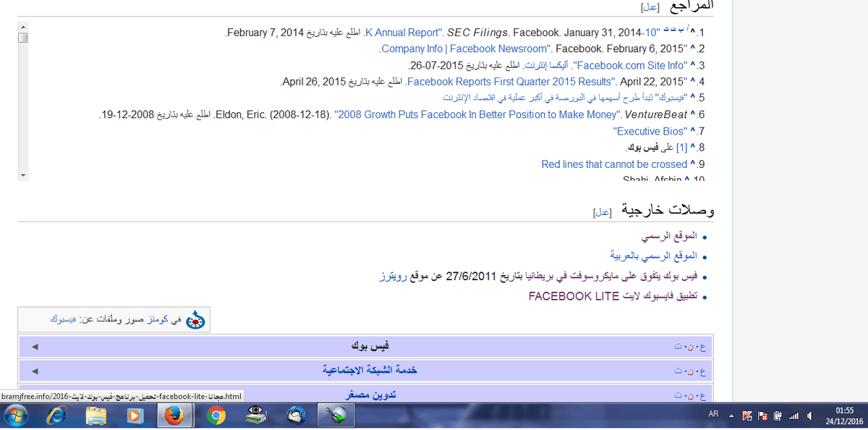Click the clock showing 01:55
This screenshot has width=868, height=430.
(843, 410)
